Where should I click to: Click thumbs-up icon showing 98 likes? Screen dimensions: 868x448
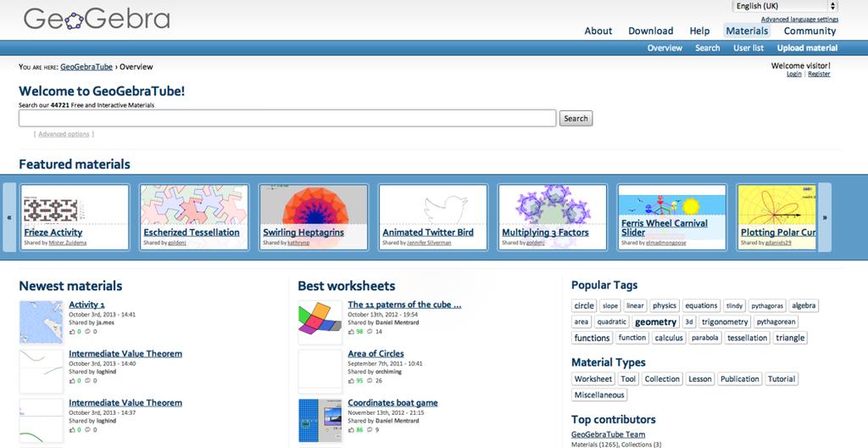click(x=351, y=332)
